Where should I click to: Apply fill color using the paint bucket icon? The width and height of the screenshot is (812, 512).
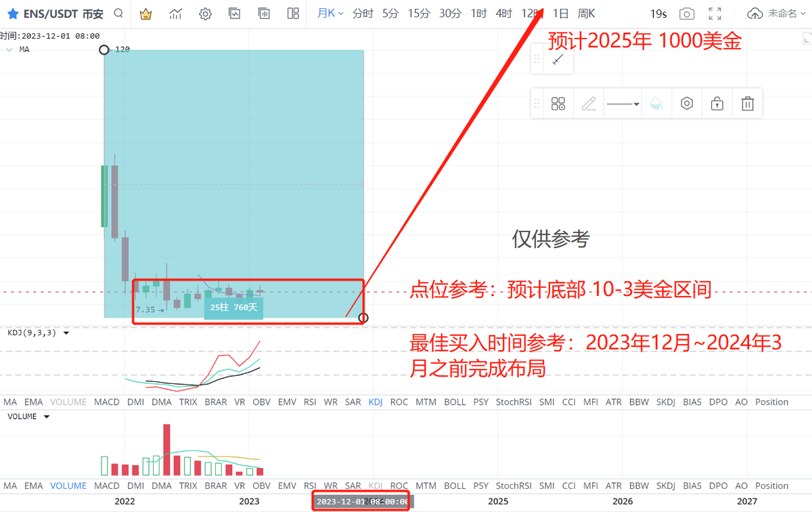pos(656,103)
